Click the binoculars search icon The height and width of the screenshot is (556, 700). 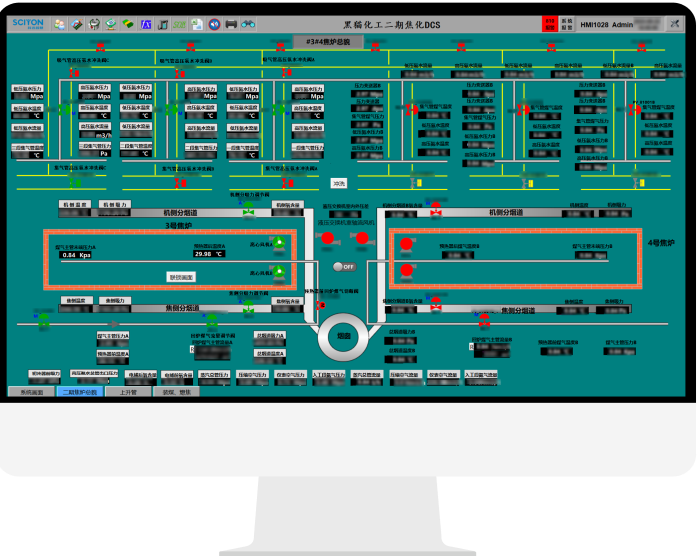coord(248,24)
